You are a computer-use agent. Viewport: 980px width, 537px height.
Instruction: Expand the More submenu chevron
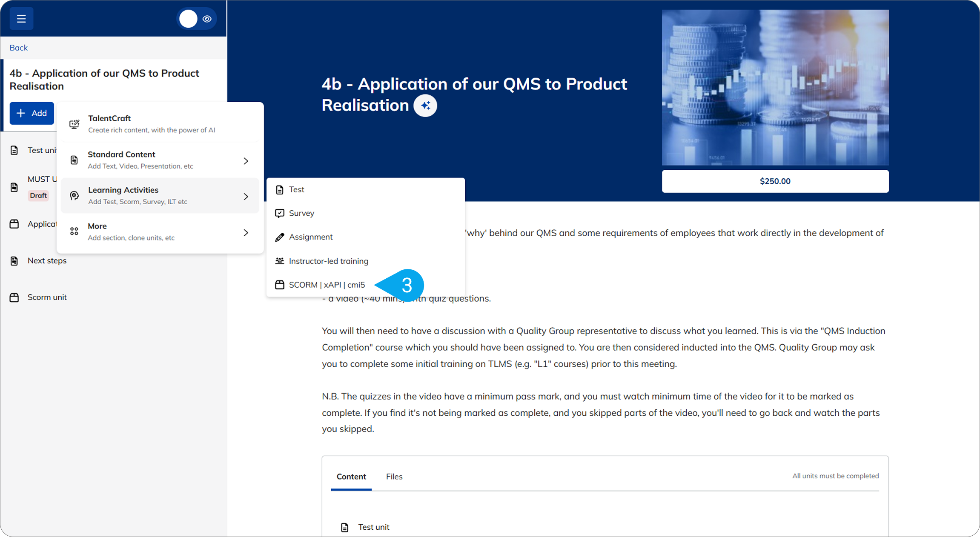[x=246, y=233]
